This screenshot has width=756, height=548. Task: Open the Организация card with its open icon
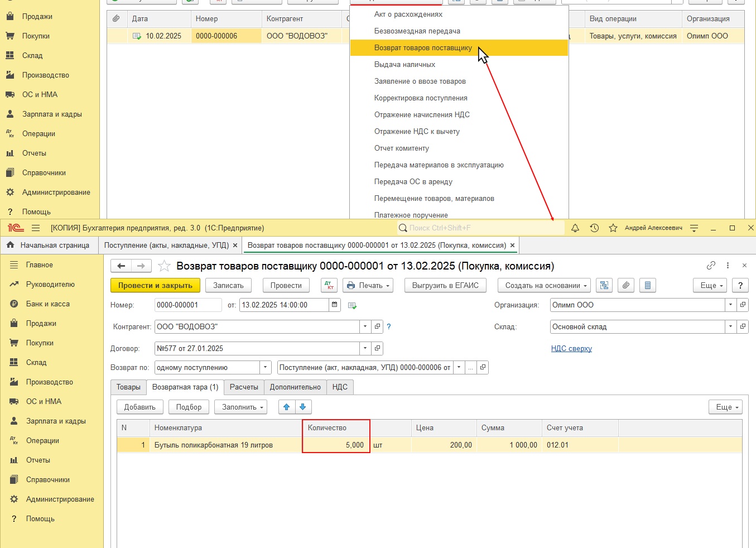pyautogui.click(x=743, y=305)
